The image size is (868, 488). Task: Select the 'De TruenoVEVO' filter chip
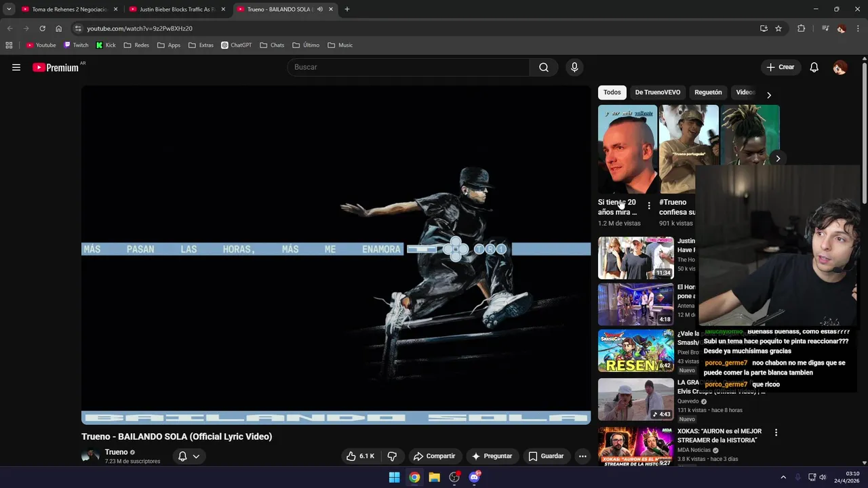click(x=658, y=92)
